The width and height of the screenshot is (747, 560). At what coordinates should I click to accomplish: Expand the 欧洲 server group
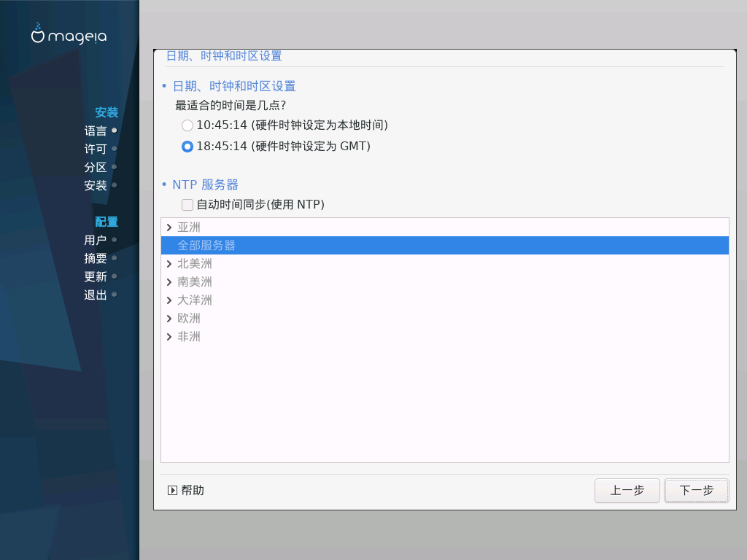(169, 319)
